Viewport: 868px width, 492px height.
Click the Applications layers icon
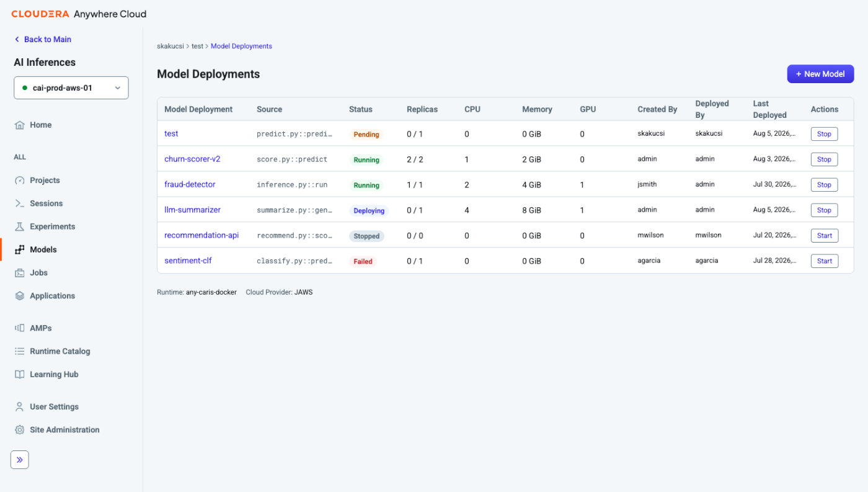pyautogui.click(x=19, y=296)
